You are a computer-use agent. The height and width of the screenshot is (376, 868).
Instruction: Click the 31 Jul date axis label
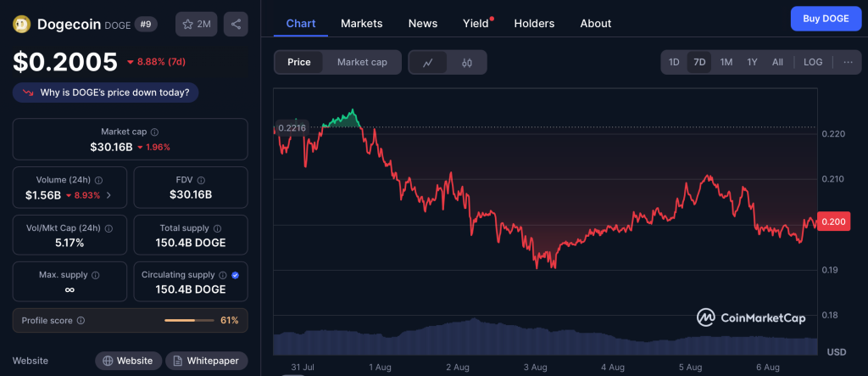(303, 368)
